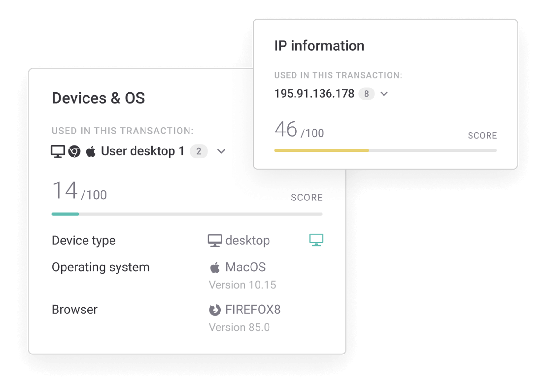Click the Chrome browser icon next to User desktop 1
Screen dimensions: 546x392
point(75,151)
